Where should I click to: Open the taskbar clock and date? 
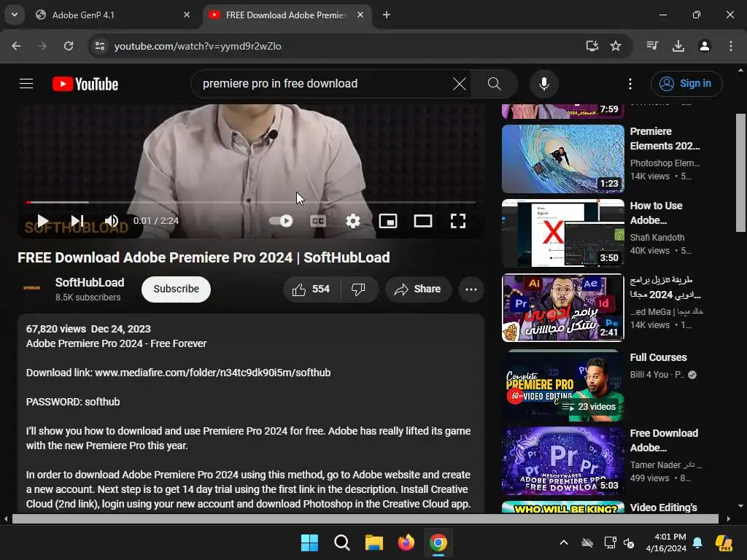click(666, 542)
